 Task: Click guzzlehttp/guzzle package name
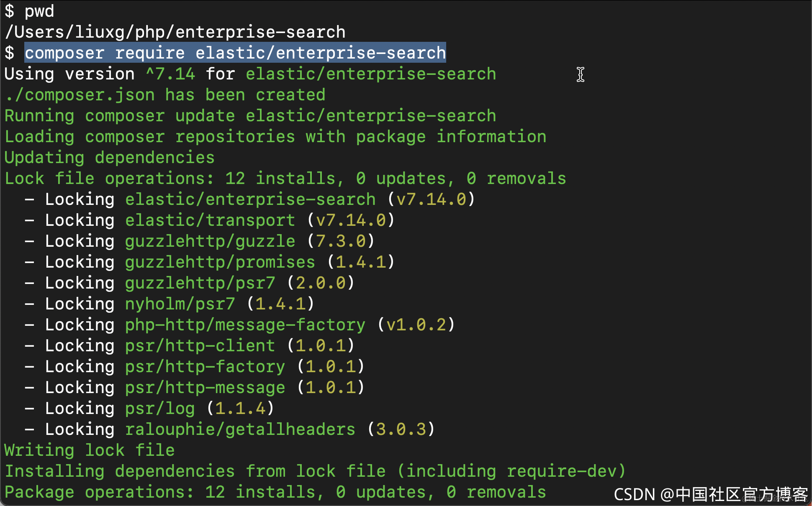click(210, 241)
